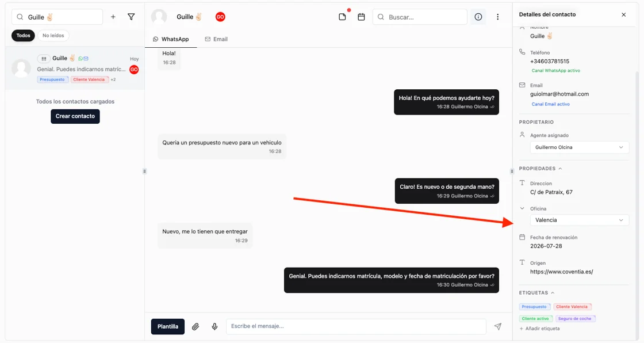Screen dimensions: 644x343
Task: Record audio with the microphone icon
Action: 214,326
